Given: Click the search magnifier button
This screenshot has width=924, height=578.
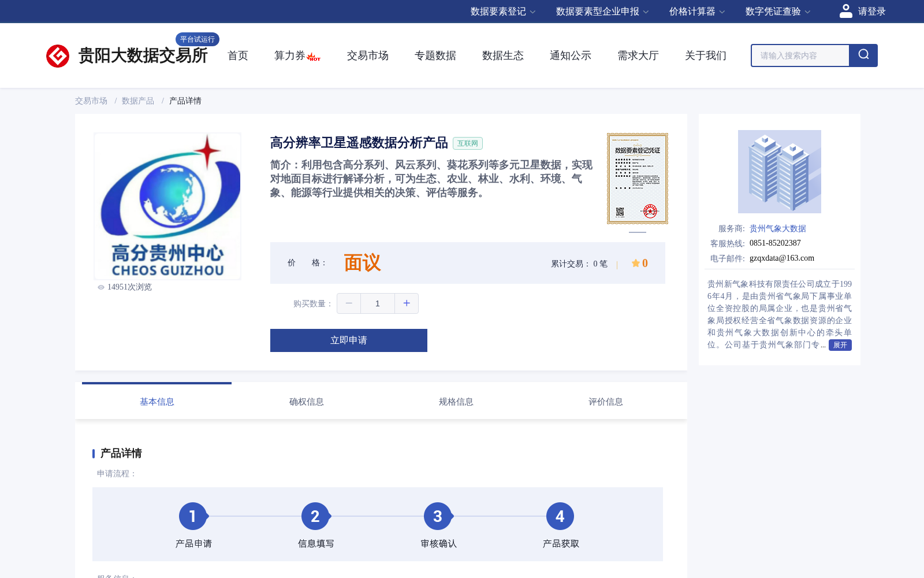Looking at the screenshot, I should pyautogui.click(x=863, y=55).
